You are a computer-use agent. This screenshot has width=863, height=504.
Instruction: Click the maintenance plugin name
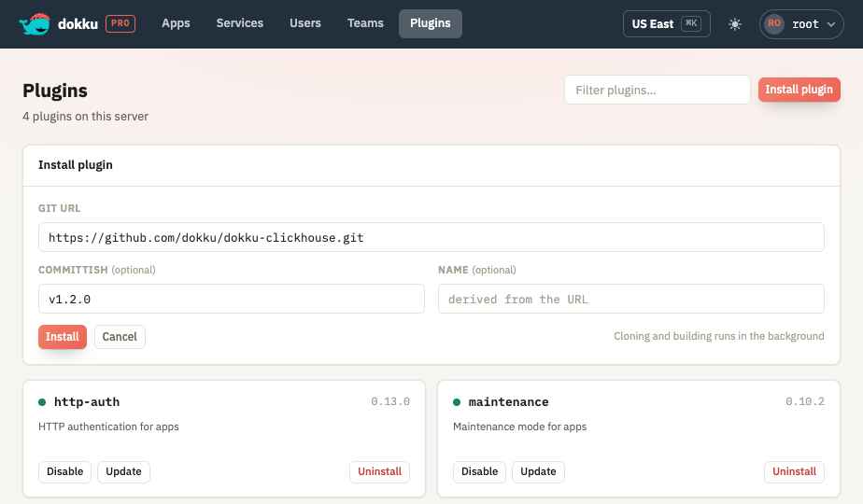(x=508, y=402)
